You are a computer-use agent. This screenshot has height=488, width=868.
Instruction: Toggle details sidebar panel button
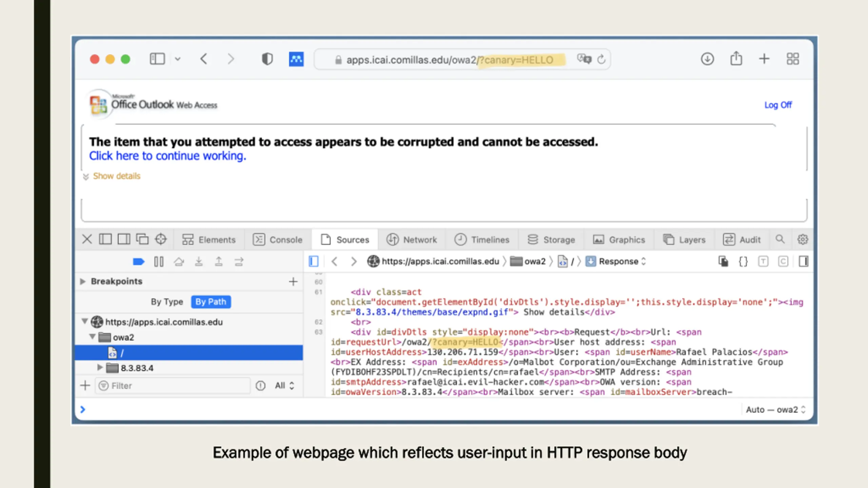point(803,261)
